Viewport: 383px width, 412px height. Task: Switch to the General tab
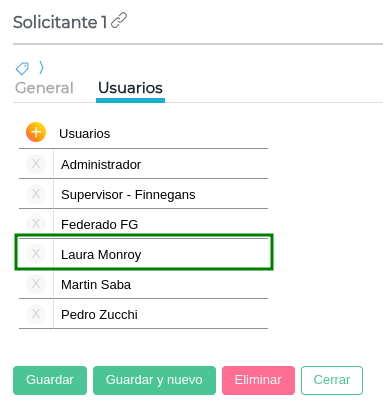point(44,88)
